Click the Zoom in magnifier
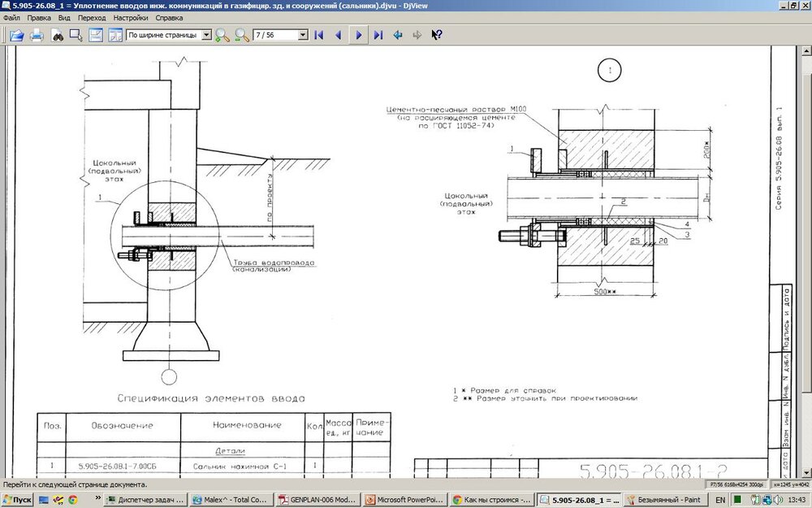 (x=222, y=35)
